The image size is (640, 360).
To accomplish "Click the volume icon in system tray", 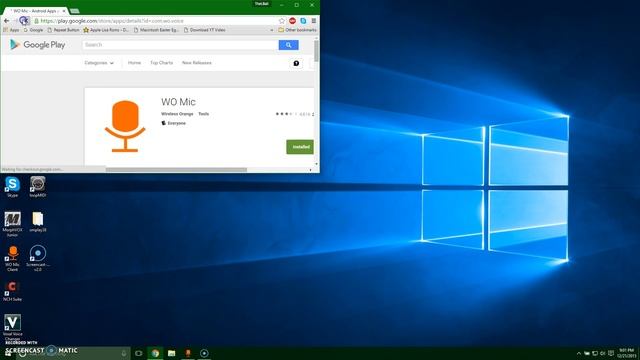I will pos(603,353).
